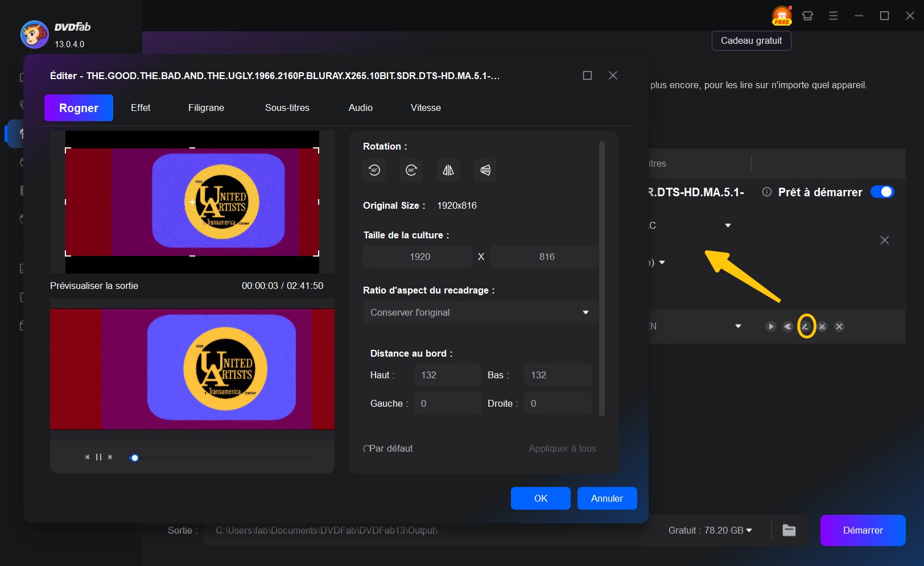
Task: Go to the Audio tab
Action: click(x=361, y=108)
